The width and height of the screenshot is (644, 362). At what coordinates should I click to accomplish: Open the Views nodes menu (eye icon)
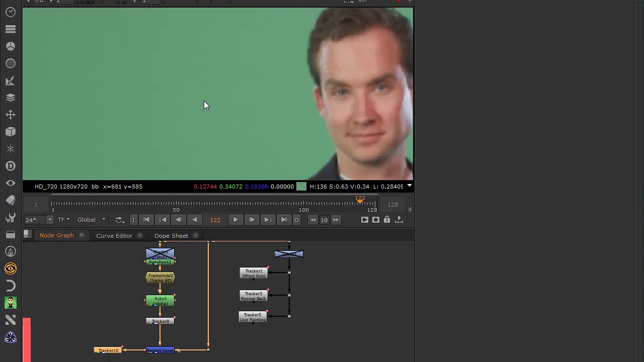(11, 183)
